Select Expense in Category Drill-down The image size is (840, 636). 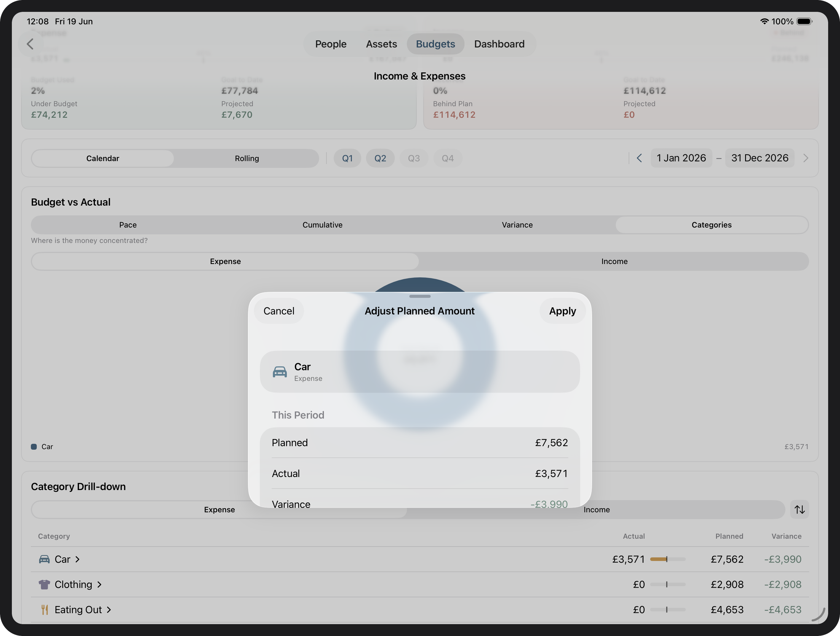pos(219,510)
